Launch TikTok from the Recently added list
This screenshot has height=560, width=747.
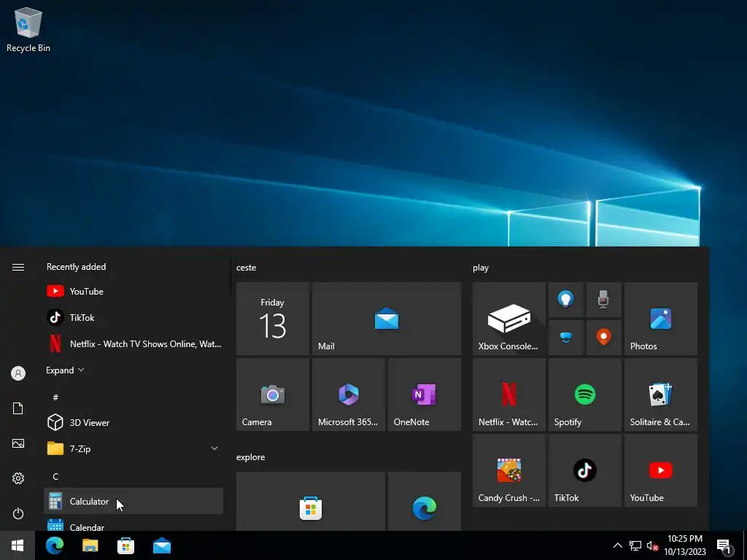pos(133,317)
